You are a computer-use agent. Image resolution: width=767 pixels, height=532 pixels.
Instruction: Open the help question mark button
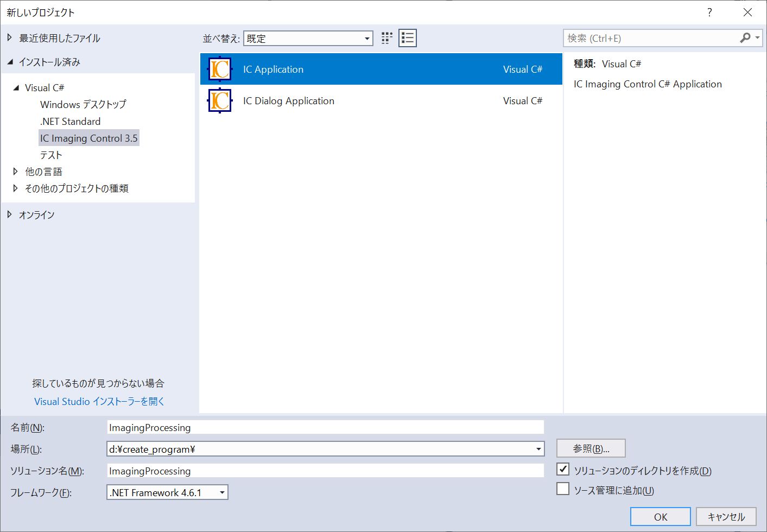coord(709,12)
